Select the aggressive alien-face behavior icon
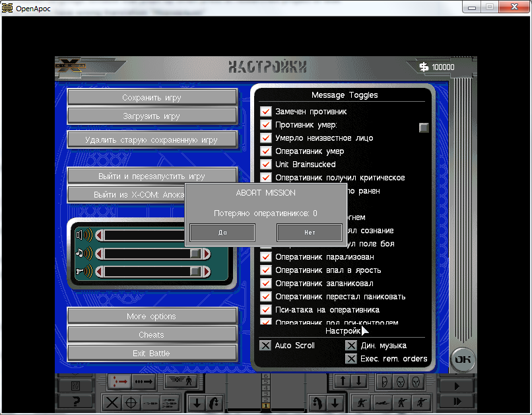 [x=416, y=382]
